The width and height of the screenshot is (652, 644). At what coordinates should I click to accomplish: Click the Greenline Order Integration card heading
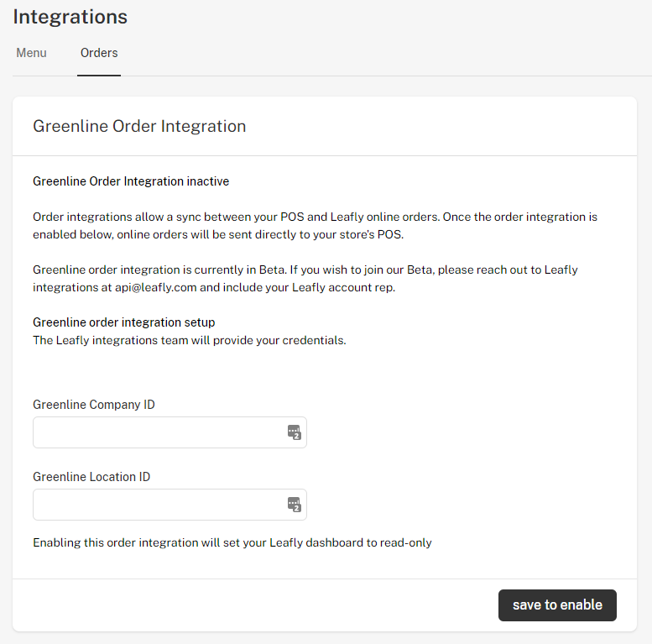pos(139,126)
